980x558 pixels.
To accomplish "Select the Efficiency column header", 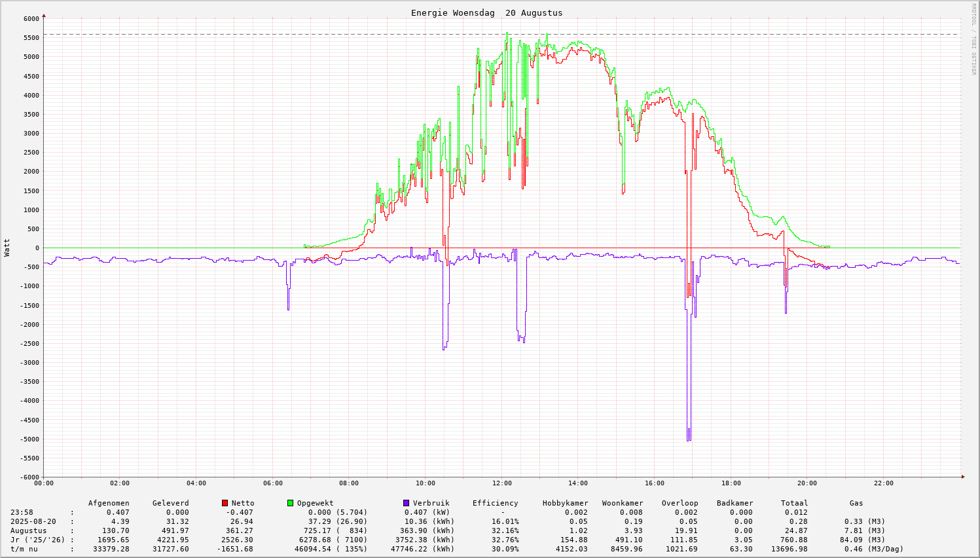I will click(x=495, y=503).
